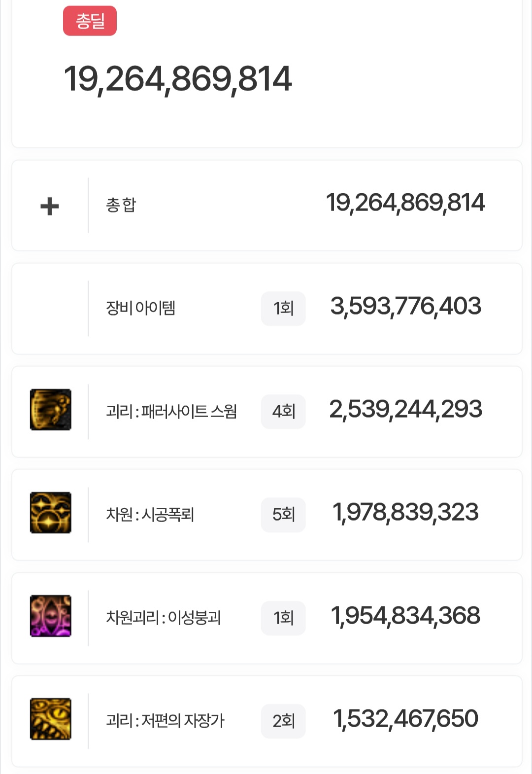The height and width of the screenshot is (774, 532).
Task: Select the 차원 : 시공폭뢰 skill name
Action: pos(150,515)
